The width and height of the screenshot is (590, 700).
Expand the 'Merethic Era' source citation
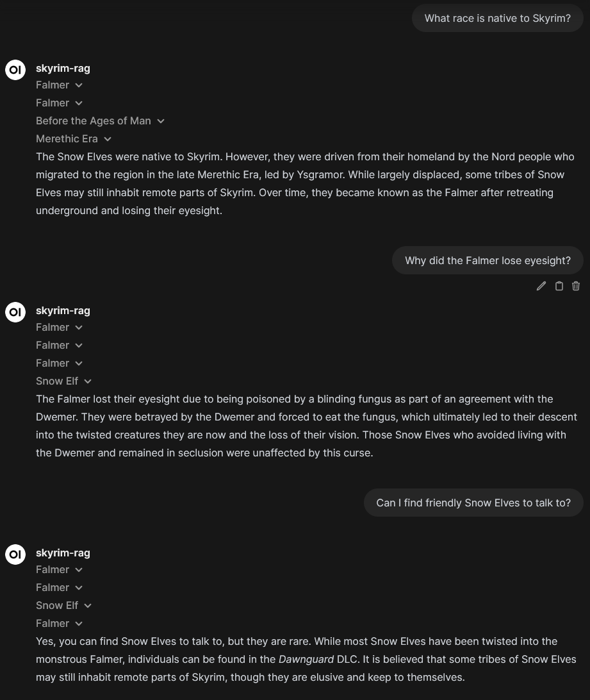point(74,139)
